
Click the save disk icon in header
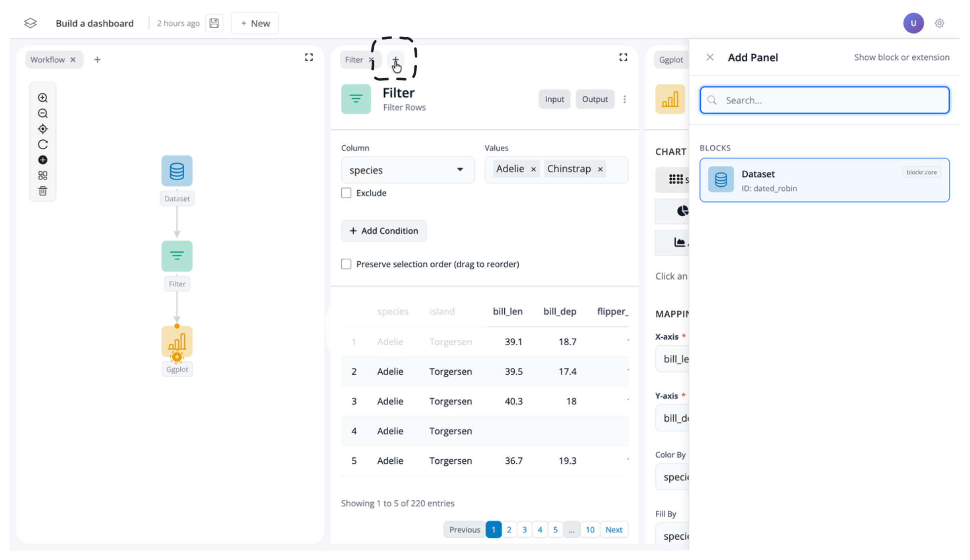coord(214,23)
